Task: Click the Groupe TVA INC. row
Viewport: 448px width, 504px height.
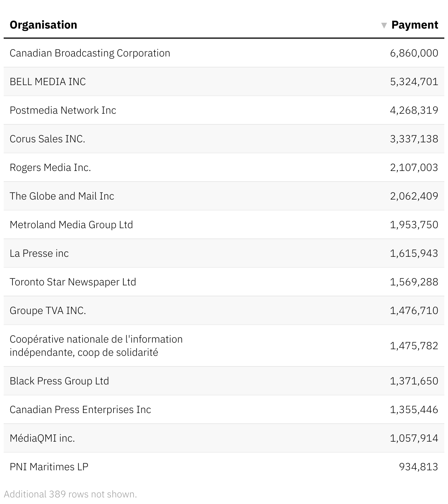Action: 48,311
